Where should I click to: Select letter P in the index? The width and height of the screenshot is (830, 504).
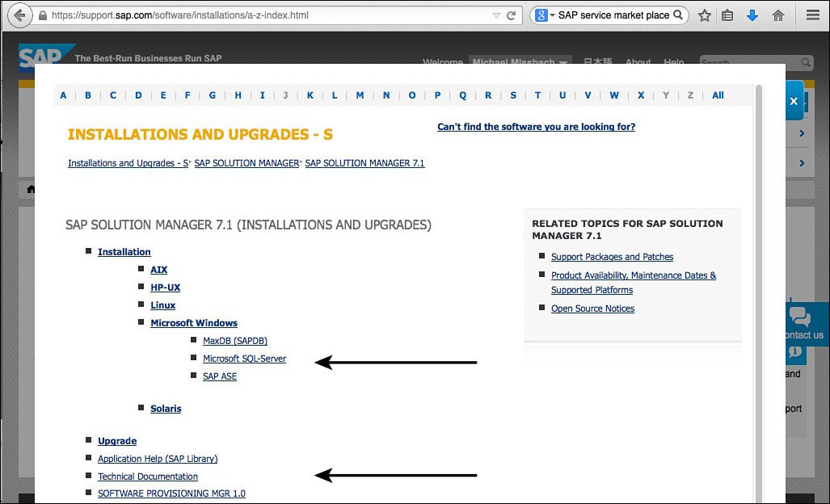pos(437,95)
